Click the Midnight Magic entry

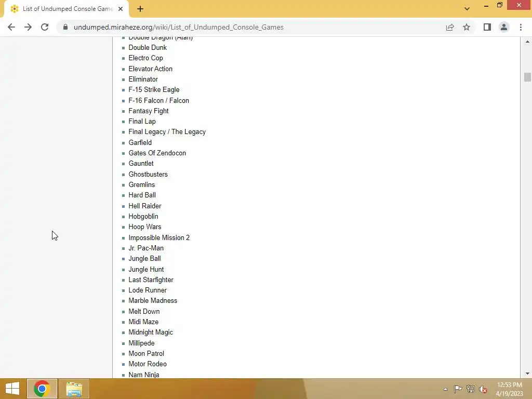point(151,332)
